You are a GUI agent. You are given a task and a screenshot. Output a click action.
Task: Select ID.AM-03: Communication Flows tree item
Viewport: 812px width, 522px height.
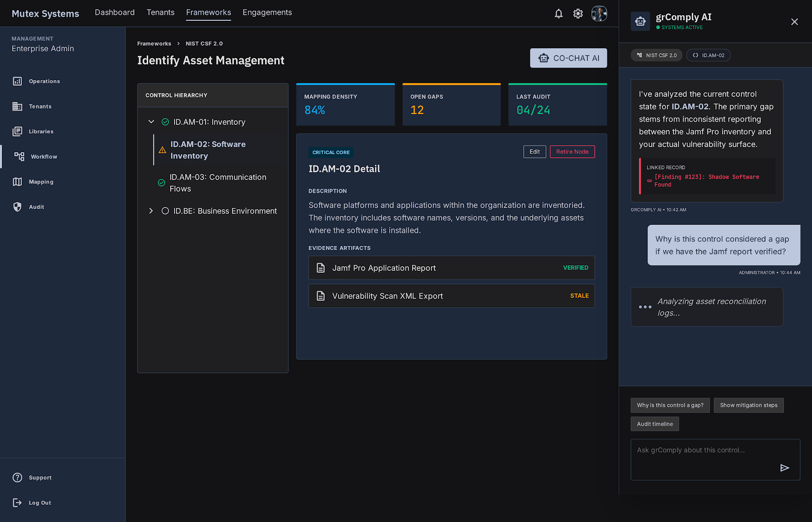[217, 183]
